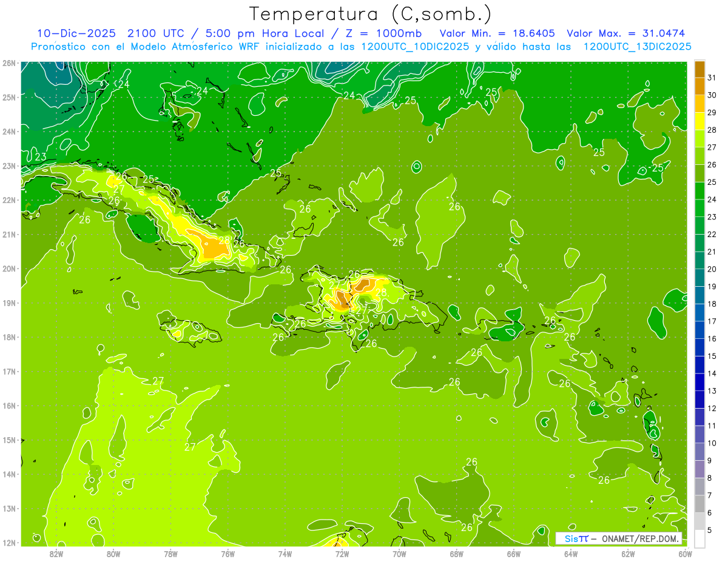
Task: Select the 'Valor Min. = 18.6405' readout
Action: pos(496,33)
